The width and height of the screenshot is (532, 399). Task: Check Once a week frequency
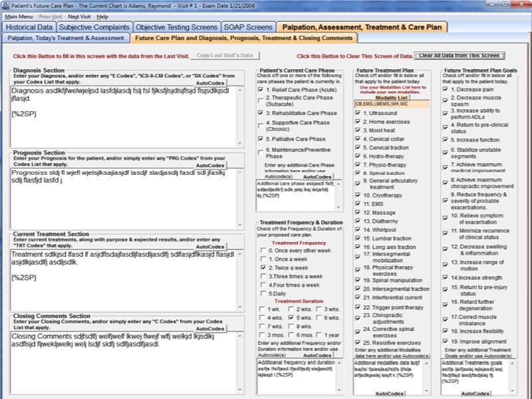(263, 259)
